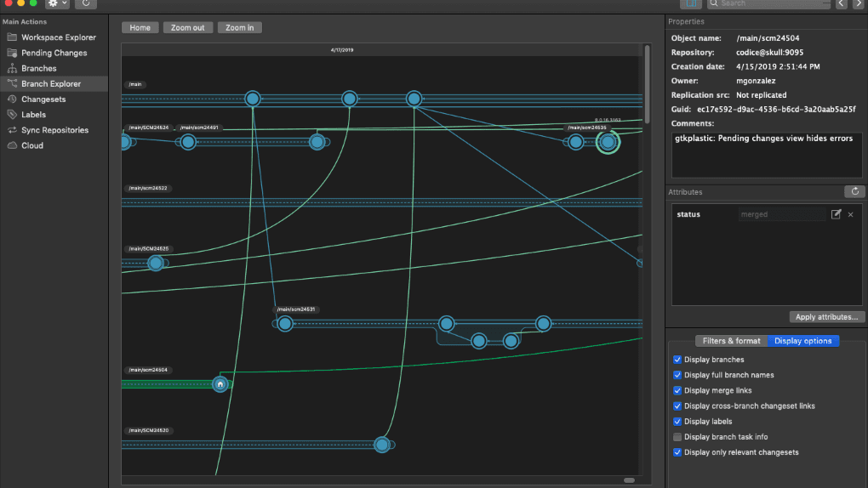This screenshot has height=488, width=868.
Task: Switch to Filters & format tab
Action: [731, 341]
